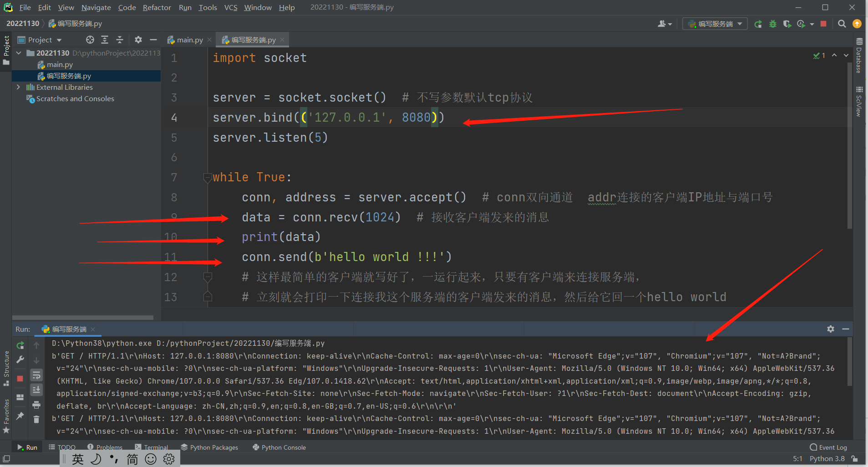The width and height of the screenshot is (868, 467).
Task: Minimize the Run tool window
Action: [x=846, y=329]
